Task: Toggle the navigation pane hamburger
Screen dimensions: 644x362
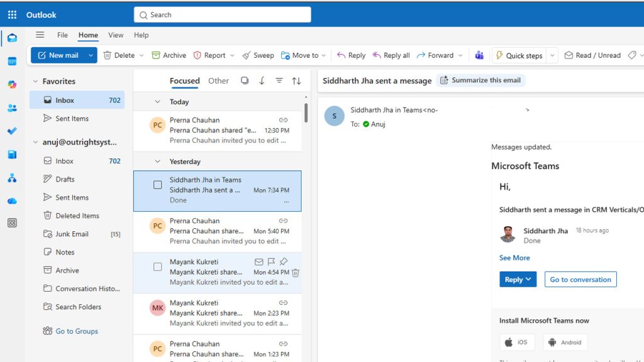Action: coord(40,35)
